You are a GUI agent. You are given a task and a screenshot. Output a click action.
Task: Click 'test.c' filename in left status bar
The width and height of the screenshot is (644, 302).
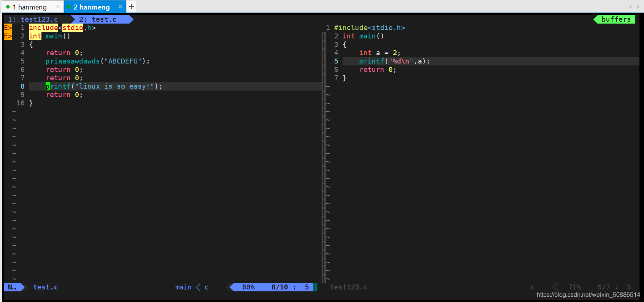[x=46, y=287]
